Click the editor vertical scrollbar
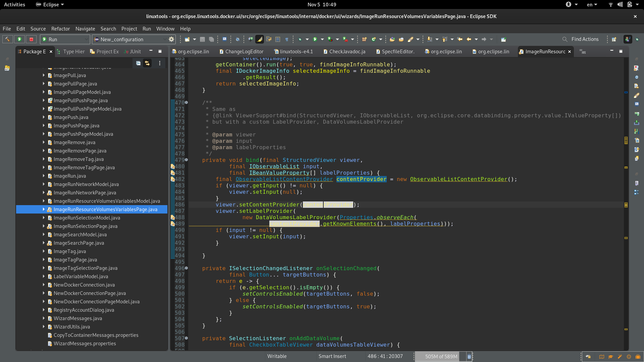The image size is (644, 362). click(x=626, y=204)
